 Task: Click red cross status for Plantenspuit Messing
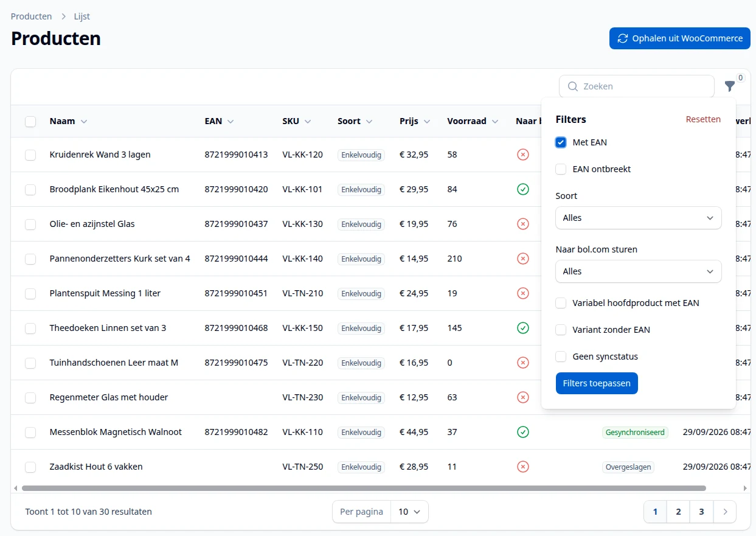click(522, 293)
